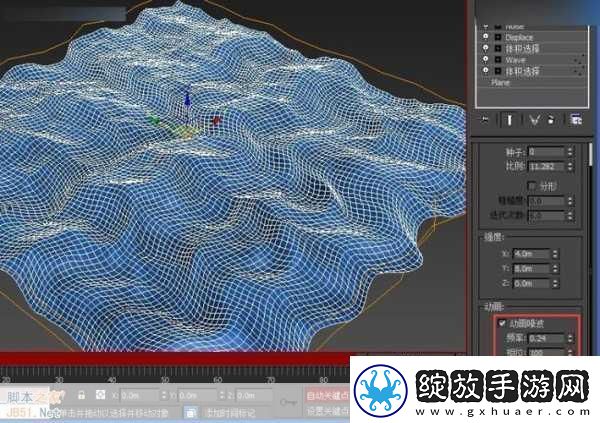Click the 自动关键点 auto key button
The height and width of the screenshot is (423, 600).
tap(328, 396)
